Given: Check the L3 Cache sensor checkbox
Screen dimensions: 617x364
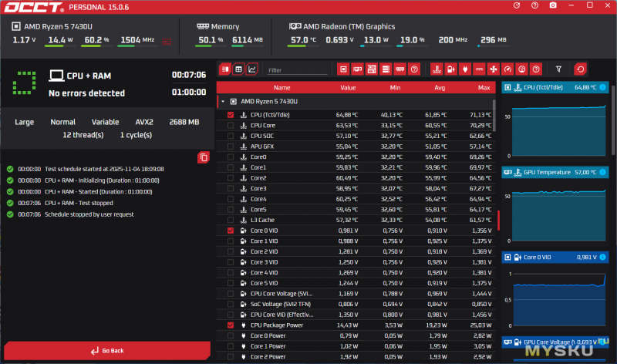Looking at the screenshot, I should click(x=231, y=220).
